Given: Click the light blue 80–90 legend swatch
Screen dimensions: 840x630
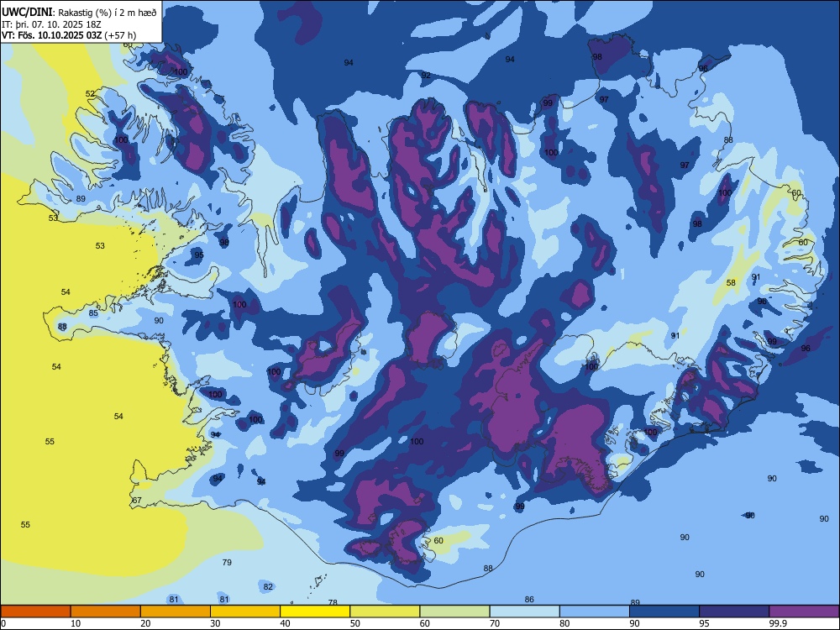Looking at the screenshot, I should coord(595,612).
